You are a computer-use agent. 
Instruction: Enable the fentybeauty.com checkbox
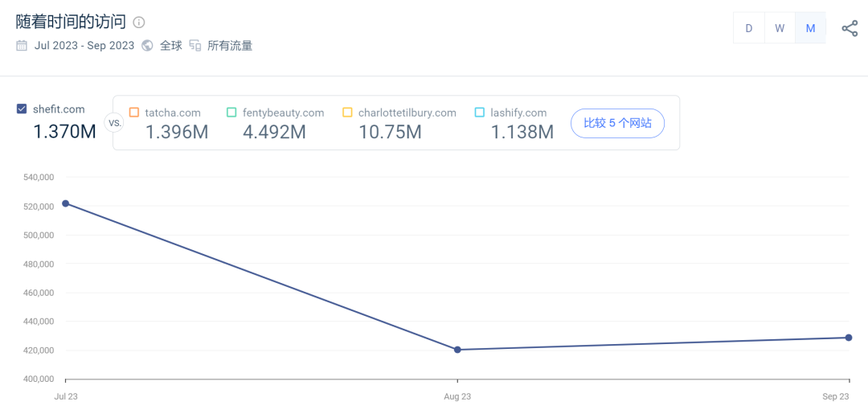click(231, 113)
